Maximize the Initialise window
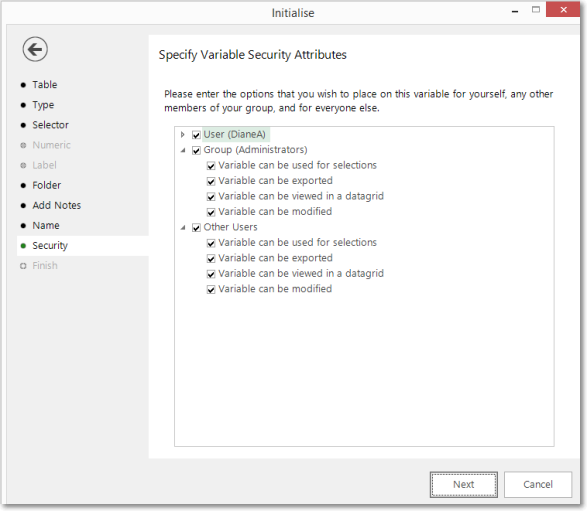587x511 pixels. click(536, 10)
